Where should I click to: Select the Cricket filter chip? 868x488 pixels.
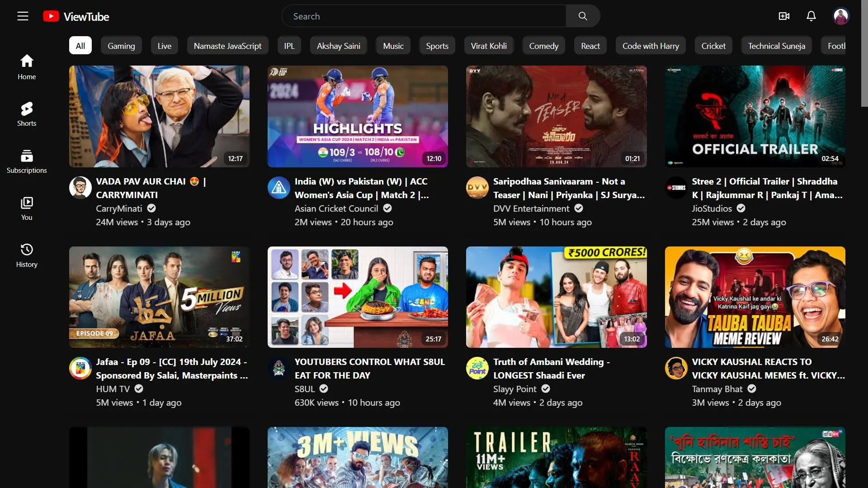tap(713, 46)
